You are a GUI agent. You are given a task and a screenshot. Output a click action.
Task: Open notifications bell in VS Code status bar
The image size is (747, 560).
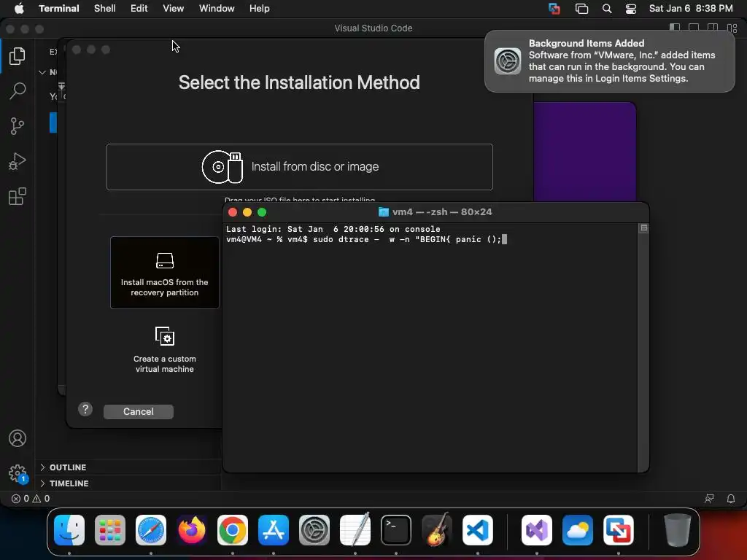point(731,499)
